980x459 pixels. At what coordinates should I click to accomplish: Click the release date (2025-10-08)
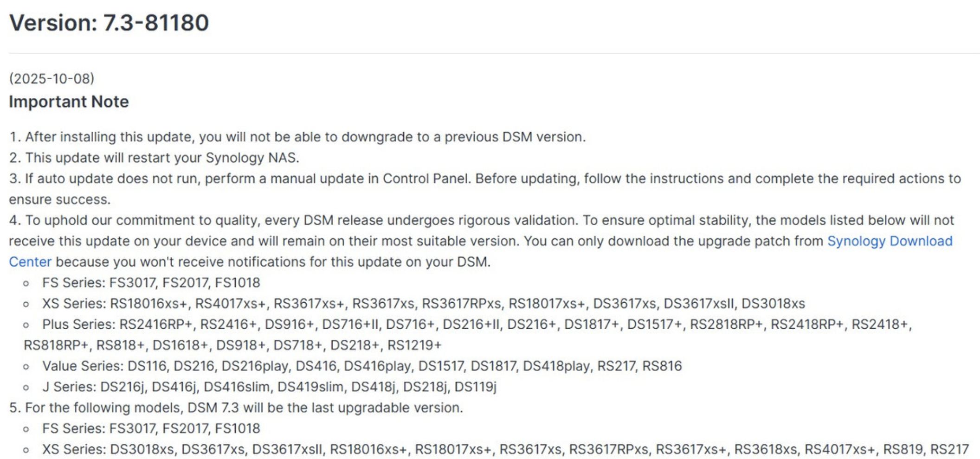[x=52, y=78]
